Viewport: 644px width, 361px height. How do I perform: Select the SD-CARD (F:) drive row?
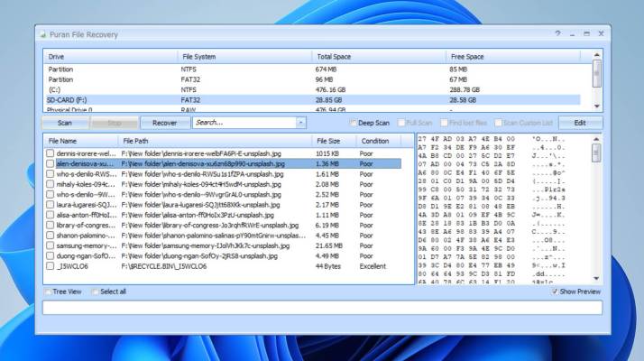point(312,100)
